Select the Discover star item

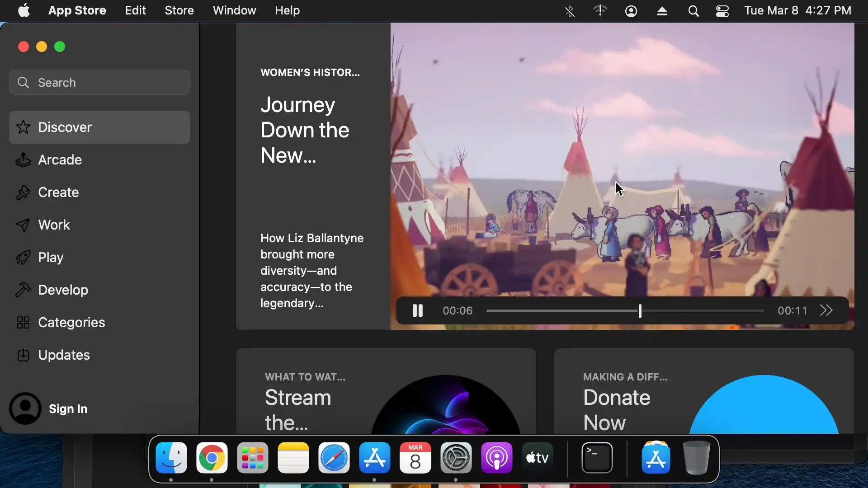[65, 127]
